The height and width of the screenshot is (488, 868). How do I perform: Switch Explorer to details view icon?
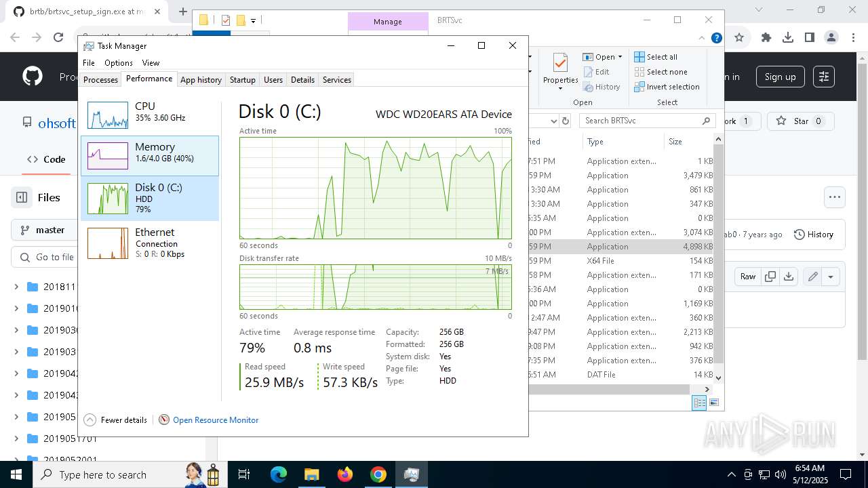click(699, 403)
